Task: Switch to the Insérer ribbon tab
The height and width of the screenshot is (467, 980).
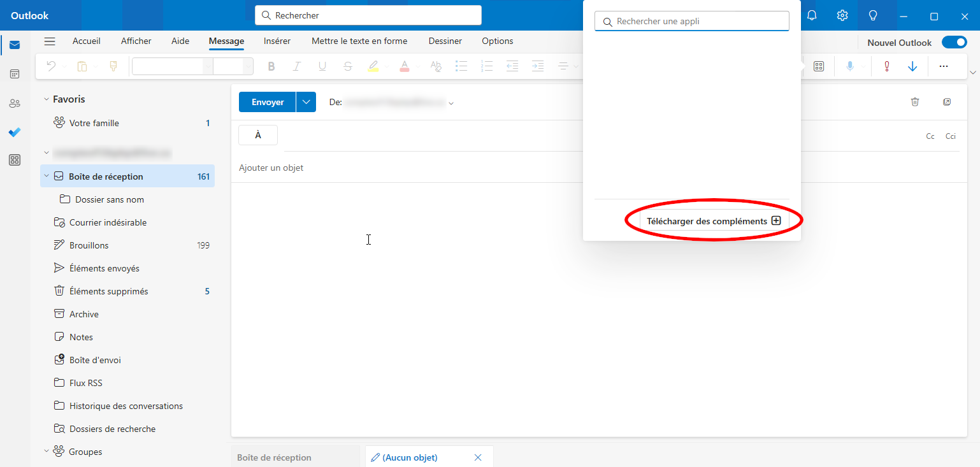Action: [x=277, y=41]
